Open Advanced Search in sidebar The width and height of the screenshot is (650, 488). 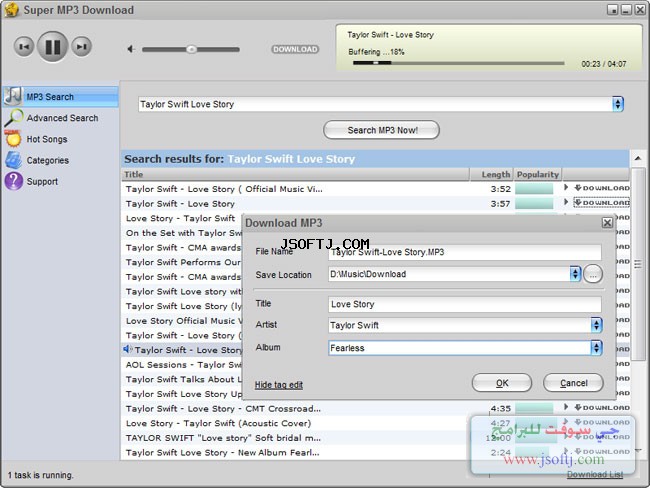pyautogui.click(x=62, y=118)
